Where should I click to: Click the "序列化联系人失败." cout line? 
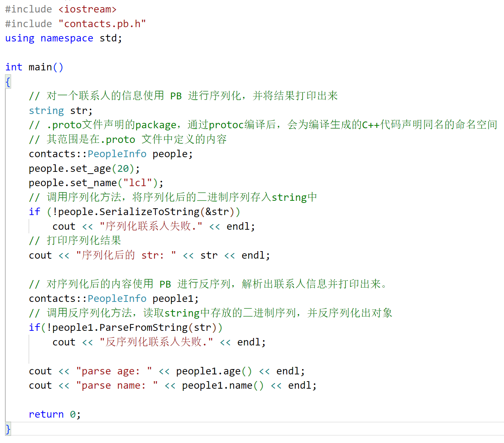pyautogui.click(x=154, y=227)
